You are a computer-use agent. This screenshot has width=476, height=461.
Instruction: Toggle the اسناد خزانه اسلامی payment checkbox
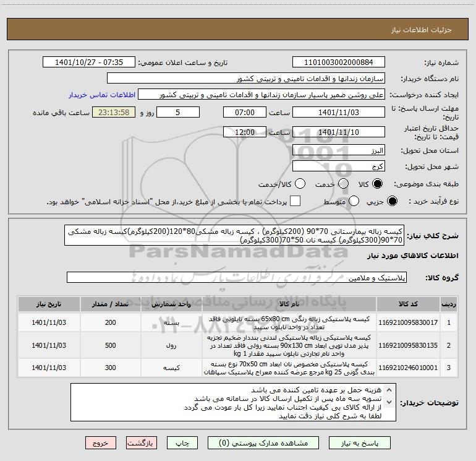coord(295,201)
